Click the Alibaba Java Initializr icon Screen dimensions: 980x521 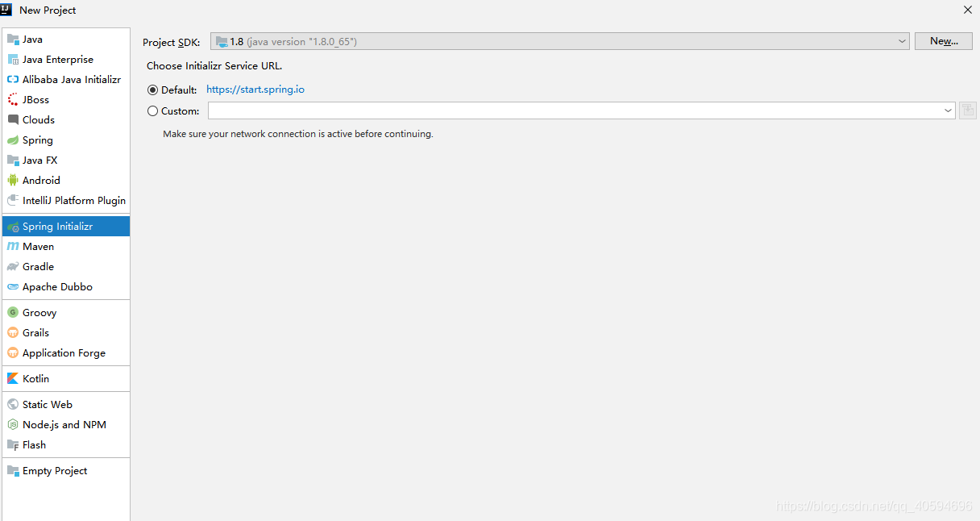[13, 79]
